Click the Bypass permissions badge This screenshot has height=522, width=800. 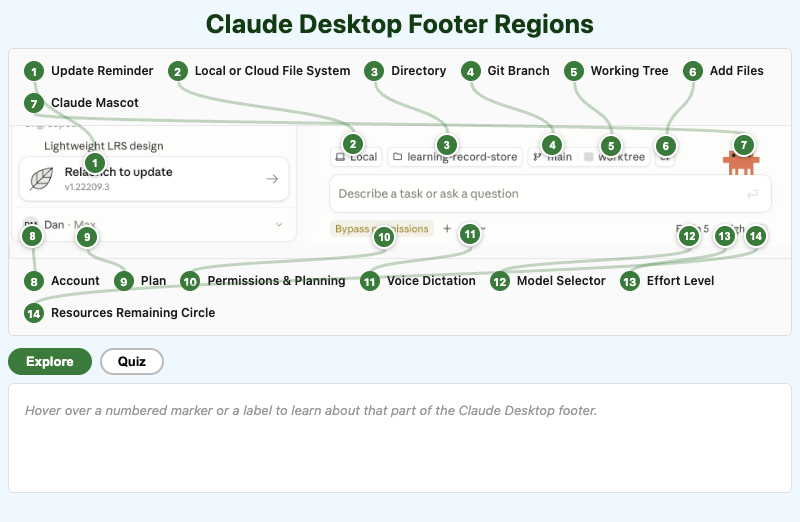click(x=382, y=229)
